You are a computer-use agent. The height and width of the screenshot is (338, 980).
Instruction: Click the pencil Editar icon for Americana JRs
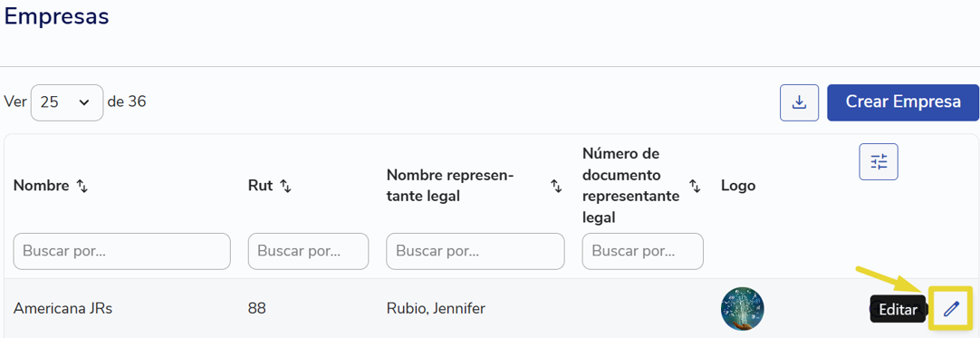[x=951, y=308]
